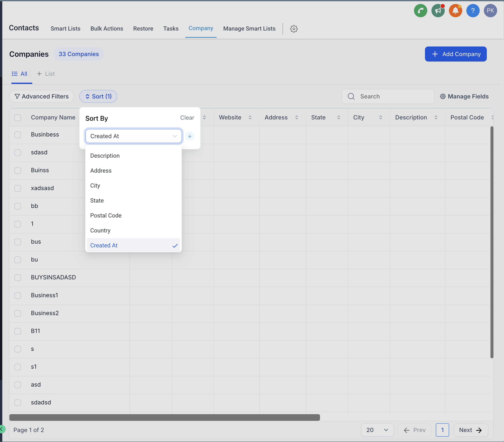Select the Businbess row checkbox
504x442 pixels.
point(17,135)
